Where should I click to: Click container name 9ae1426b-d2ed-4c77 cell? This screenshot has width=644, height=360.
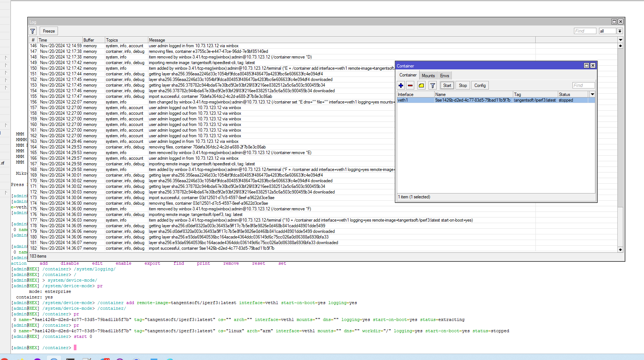tap(473, 100)
